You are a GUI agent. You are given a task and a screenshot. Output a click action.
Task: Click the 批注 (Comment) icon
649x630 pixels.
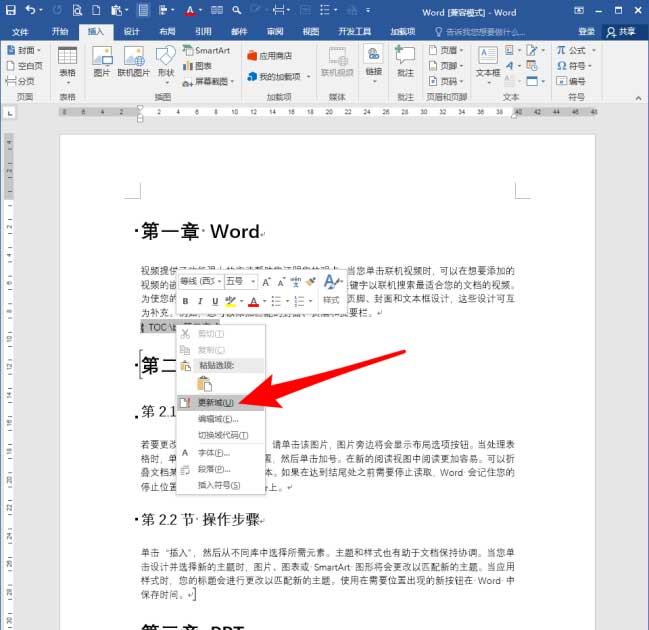coord(405,60)
